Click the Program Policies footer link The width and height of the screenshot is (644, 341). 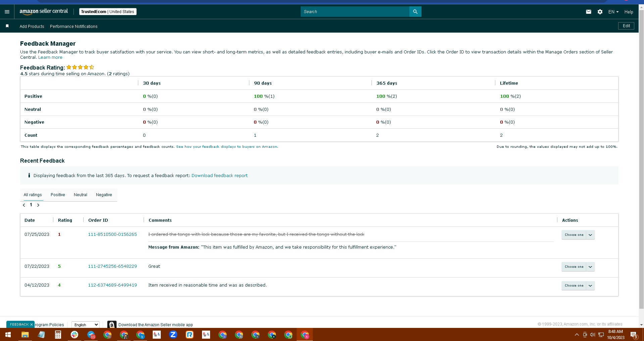coord(49,325)
